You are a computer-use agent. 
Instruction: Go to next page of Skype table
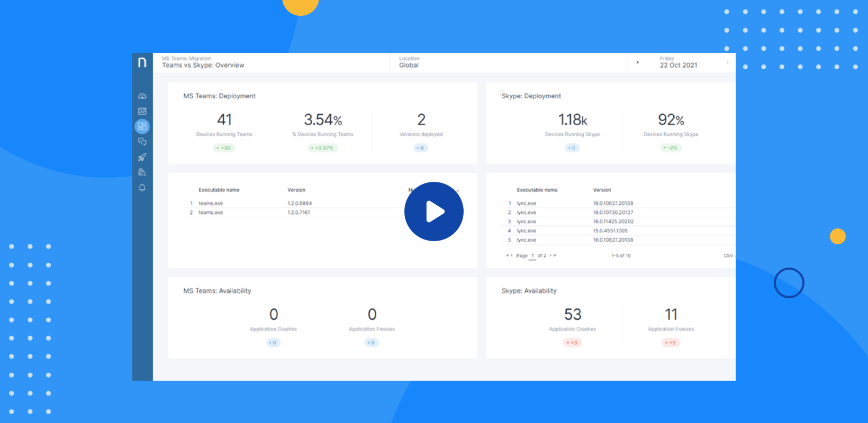click(550, 255)
